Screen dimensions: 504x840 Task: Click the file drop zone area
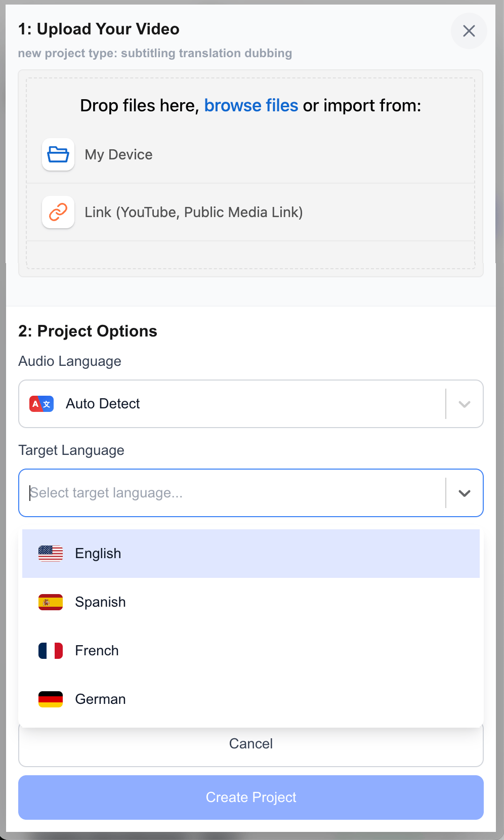point(251,253)
